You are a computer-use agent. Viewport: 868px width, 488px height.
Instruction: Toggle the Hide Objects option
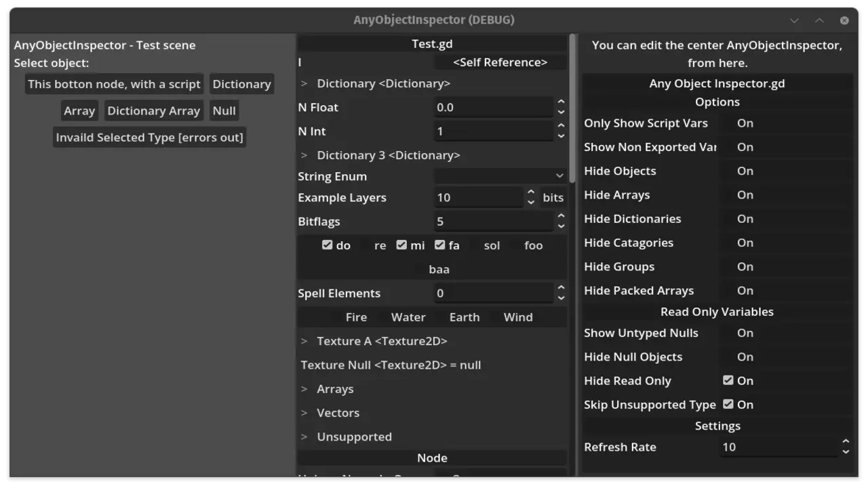tap(785, 171)
